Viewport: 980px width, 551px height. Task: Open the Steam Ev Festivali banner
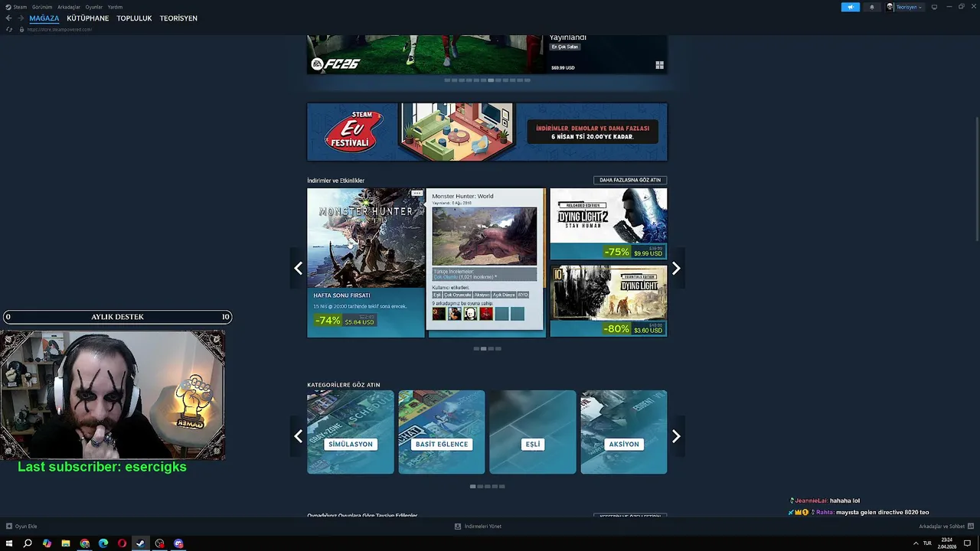coord(487,132)
